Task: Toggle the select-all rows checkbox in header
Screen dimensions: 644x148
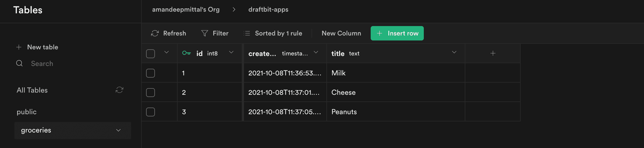Action: coord(150,53)
